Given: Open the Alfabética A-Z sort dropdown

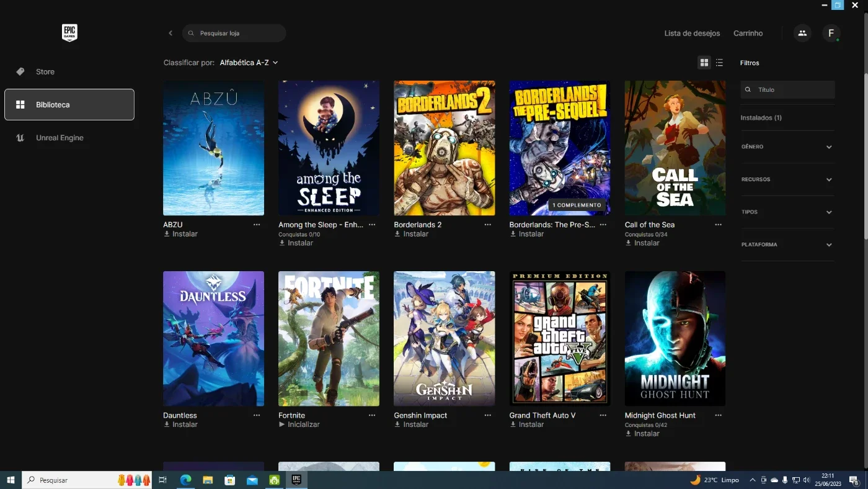Looking at the screenshot, I should click(x=249, y=63).
